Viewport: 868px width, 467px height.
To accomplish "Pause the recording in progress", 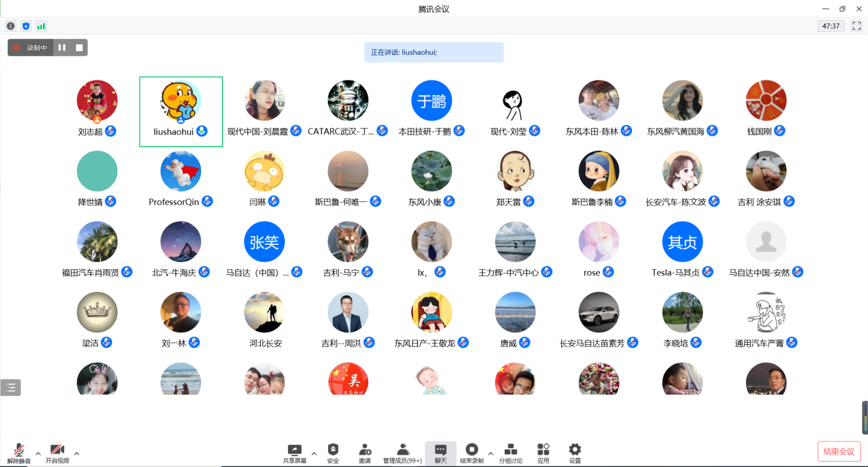I will click(62, 48).
